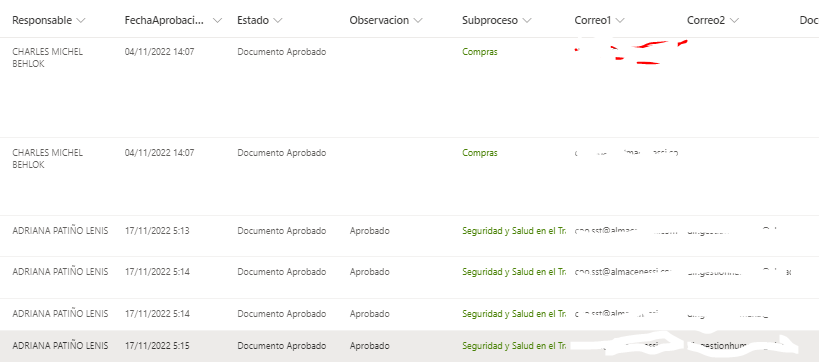This screenshot has width=819, height=362.
Task: Click the Estado column header label
Action: click(x=253, y=20)
